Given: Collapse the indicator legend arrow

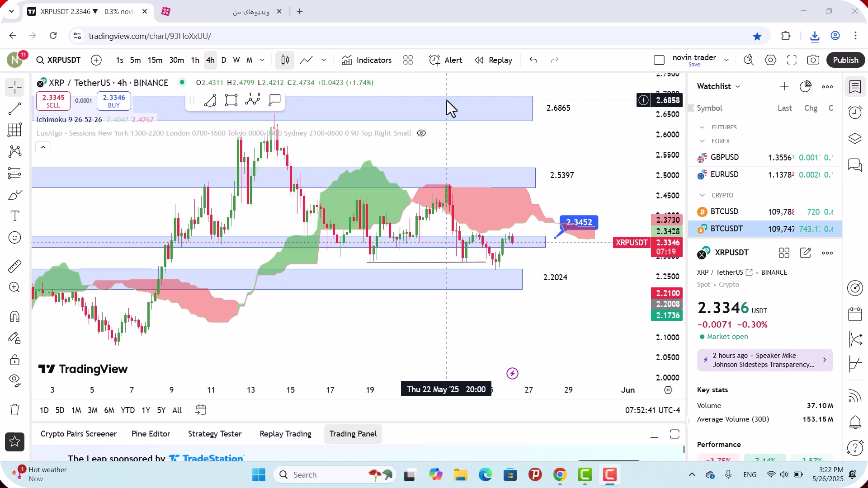Looking at the screenshot, I should [x=43, y=147].
